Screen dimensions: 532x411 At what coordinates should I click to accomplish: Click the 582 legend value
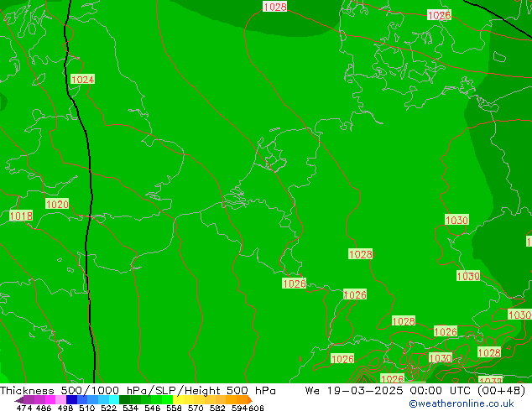(x=217, y=408)
